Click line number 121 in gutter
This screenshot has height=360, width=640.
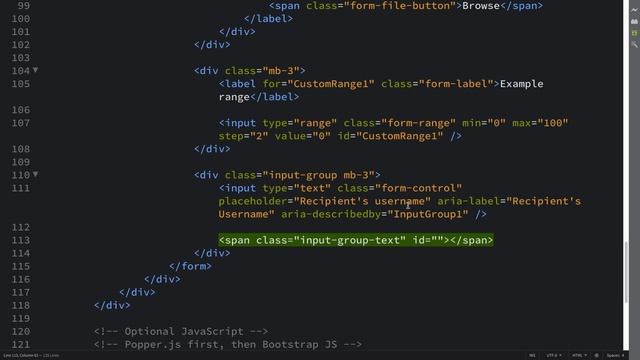21,344
